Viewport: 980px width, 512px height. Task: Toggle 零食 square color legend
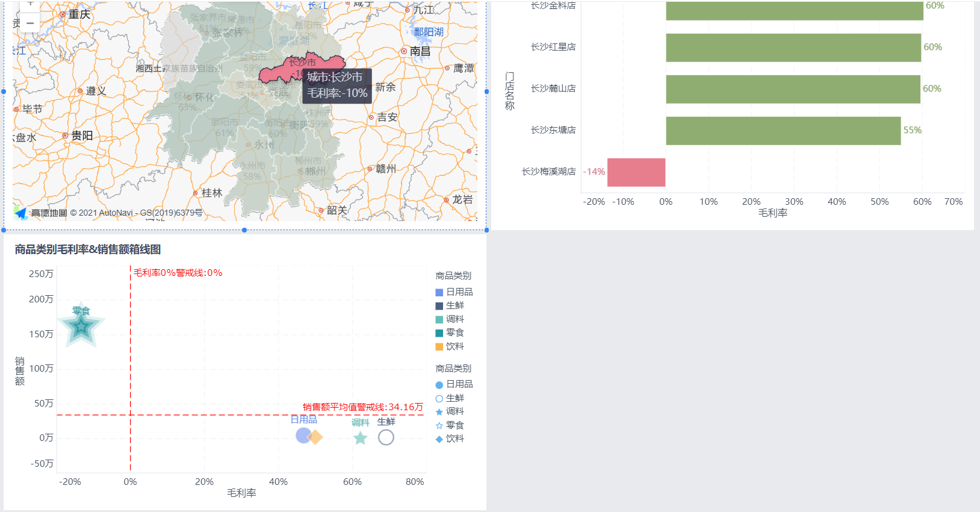point(450,333)
